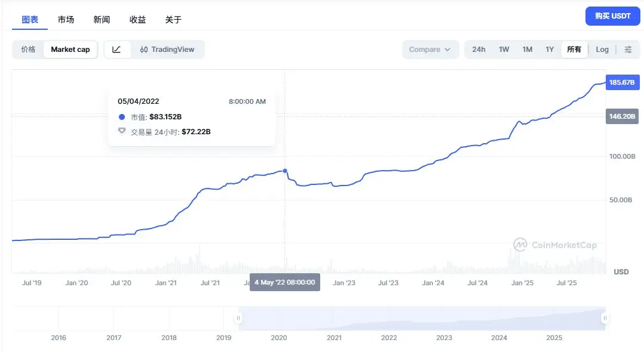This screenshot has width=644, height=352.
Task: Go to the 收益 tab
Action: pyautogui.click(x=137, y=20)
